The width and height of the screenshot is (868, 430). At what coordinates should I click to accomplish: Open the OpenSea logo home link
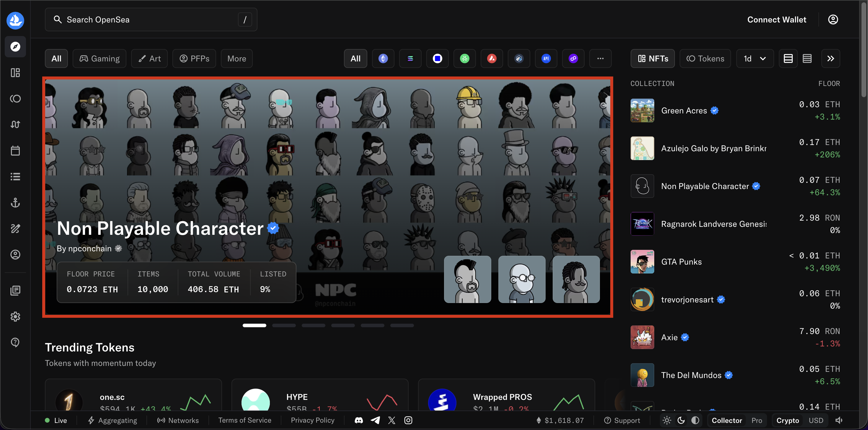coord(15,20)
